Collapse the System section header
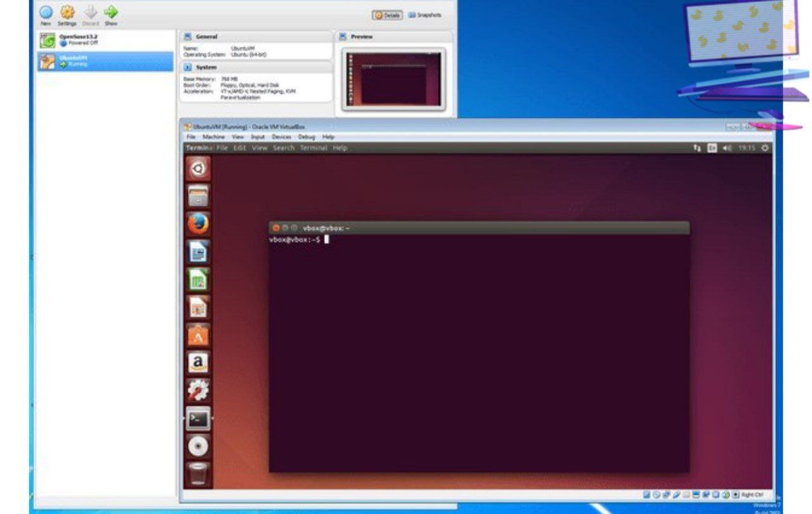This screenshot has width=812, height=514. [x=256, y=67]
